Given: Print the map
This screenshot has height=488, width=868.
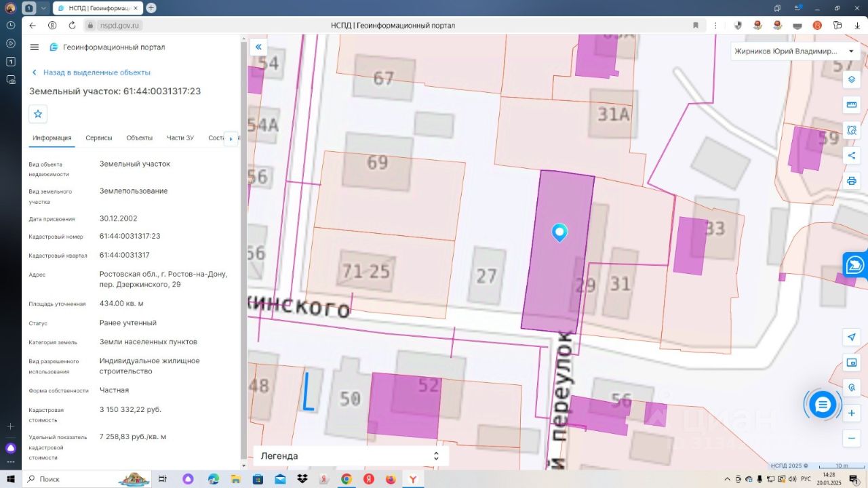Looking at the screenshot, I should pos(852,181).
